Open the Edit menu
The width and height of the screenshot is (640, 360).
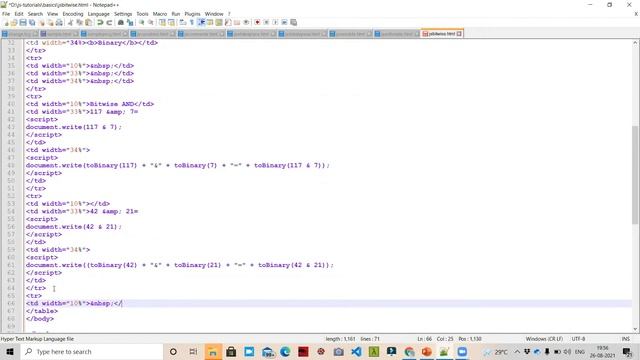point(19,14)
